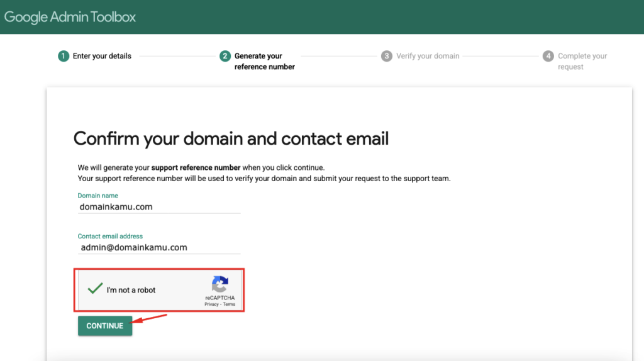Go to Verify your domain step label
Viewport: 644px width, 361px height.
(428, 56)
